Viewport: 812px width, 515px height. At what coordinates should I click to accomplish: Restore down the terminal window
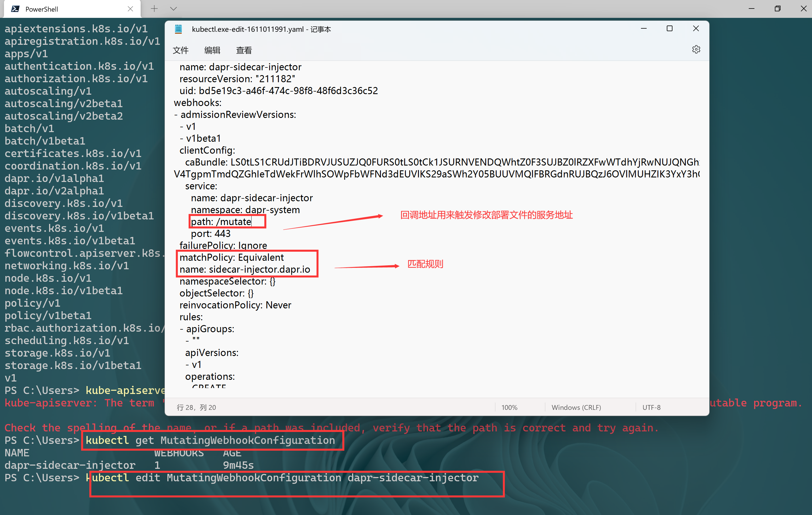pyautogui.click(x=778, y=9)
